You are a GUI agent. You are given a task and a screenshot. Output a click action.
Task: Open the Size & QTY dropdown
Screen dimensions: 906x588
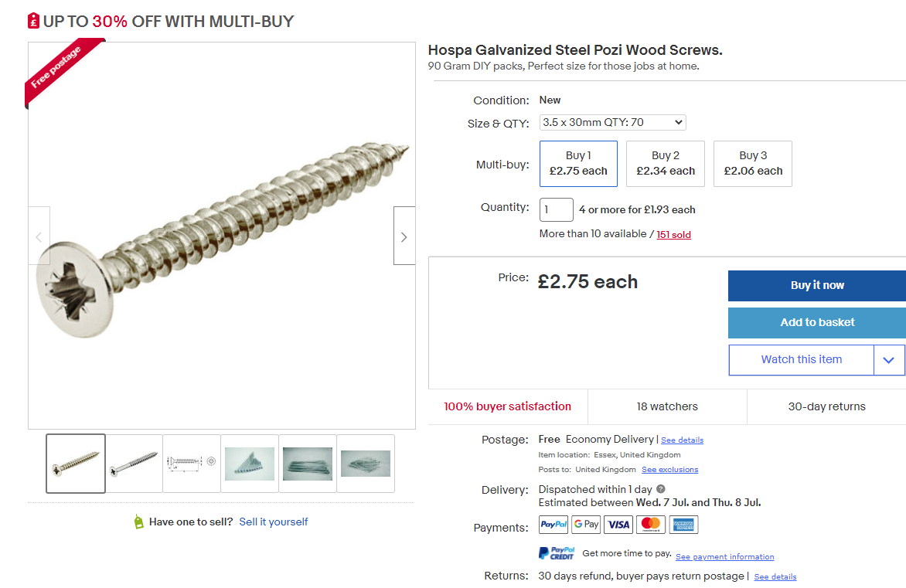(612, 122)
